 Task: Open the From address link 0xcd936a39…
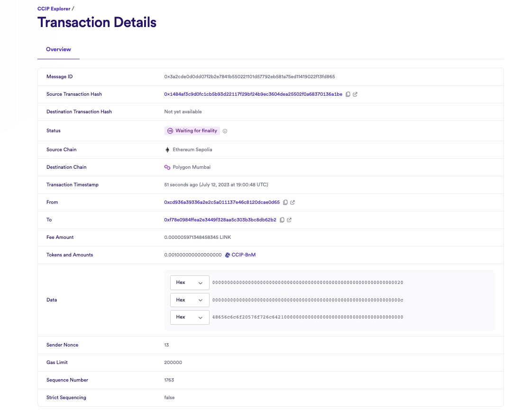(222, 202)
